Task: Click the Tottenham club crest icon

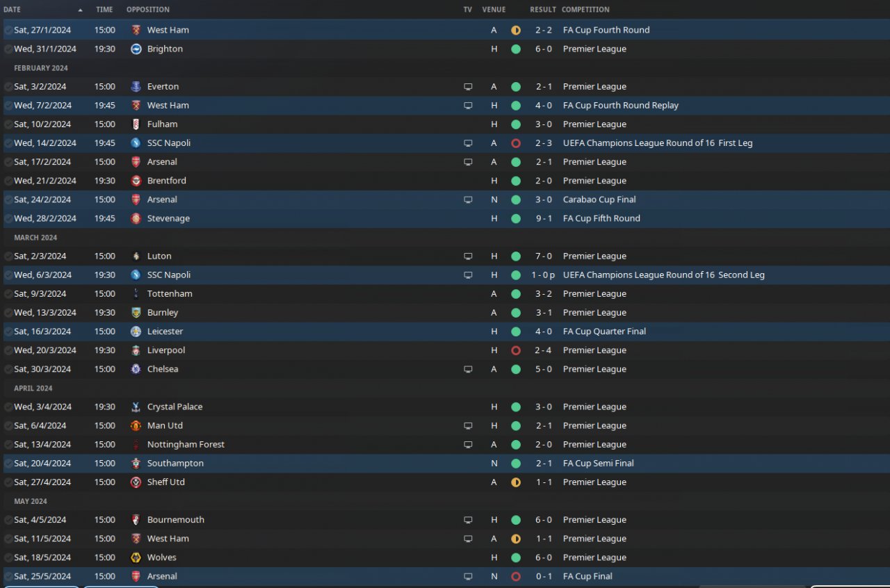Action: click(x=136, y=294)
